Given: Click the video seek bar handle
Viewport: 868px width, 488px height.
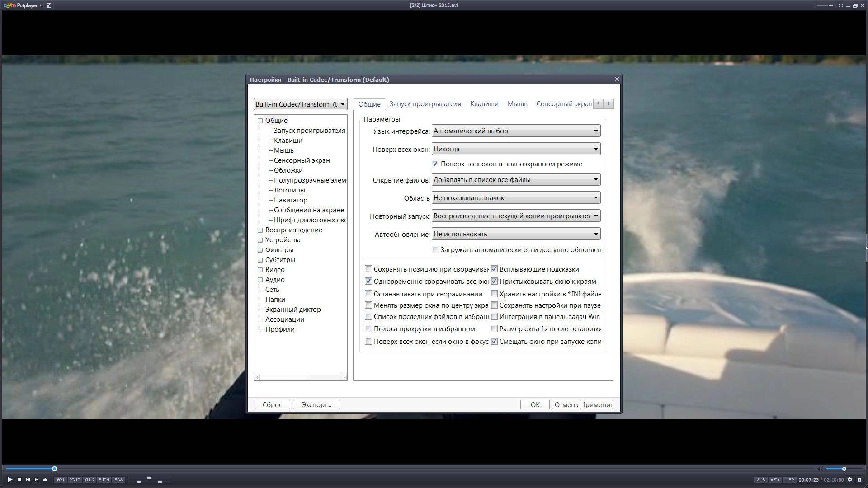Looking at the screenshot, I should pyautogui.click(x=54, y=469).
